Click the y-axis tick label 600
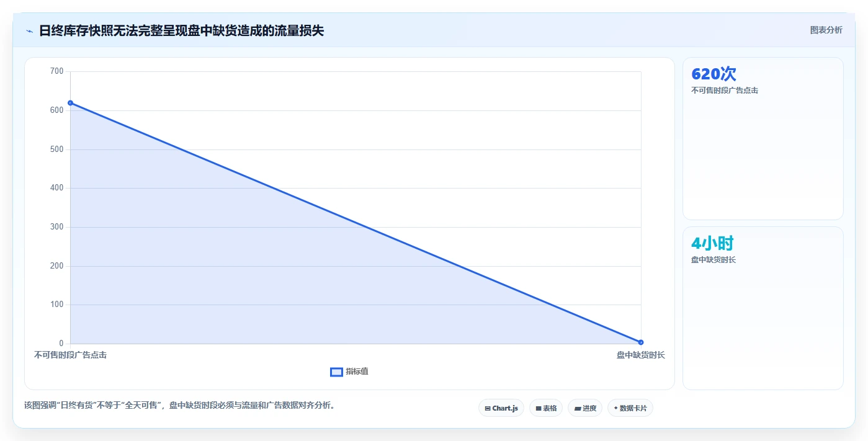 coord(56,110)
